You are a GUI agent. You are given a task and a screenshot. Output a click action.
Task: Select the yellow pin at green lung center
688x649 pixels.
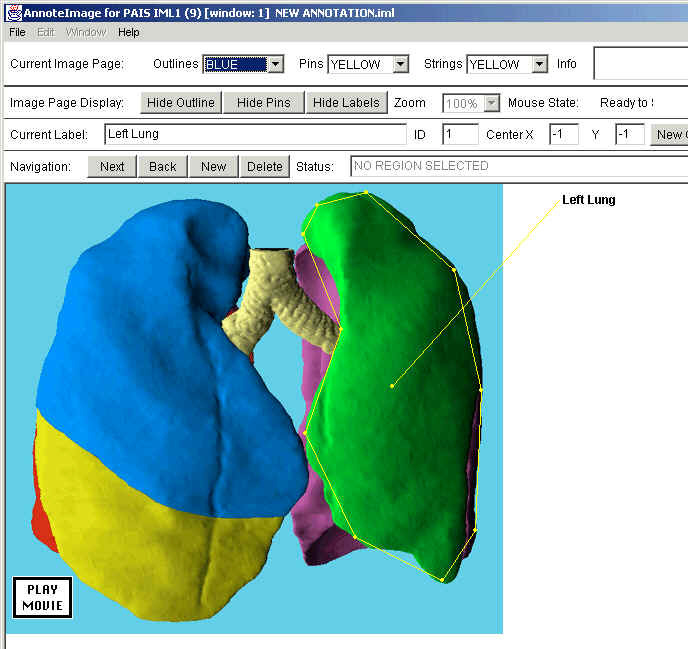[392, 385]
